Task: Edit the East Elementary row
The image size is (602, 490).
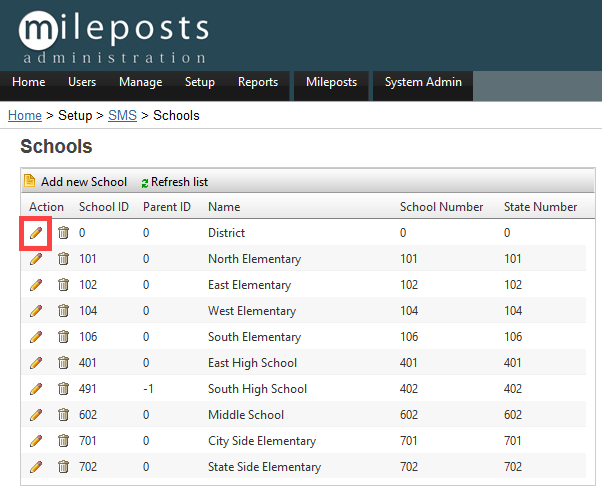Action: click(x=36, y=285)
